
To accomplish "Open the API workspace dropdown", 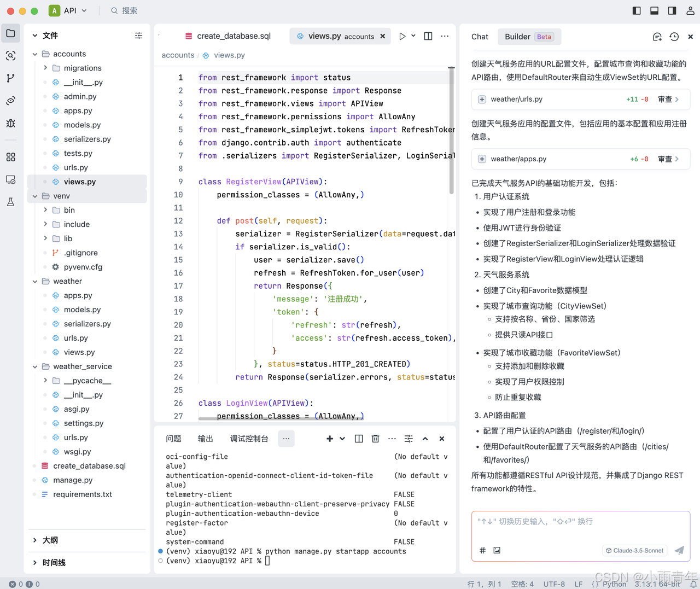I will [68, 10].
